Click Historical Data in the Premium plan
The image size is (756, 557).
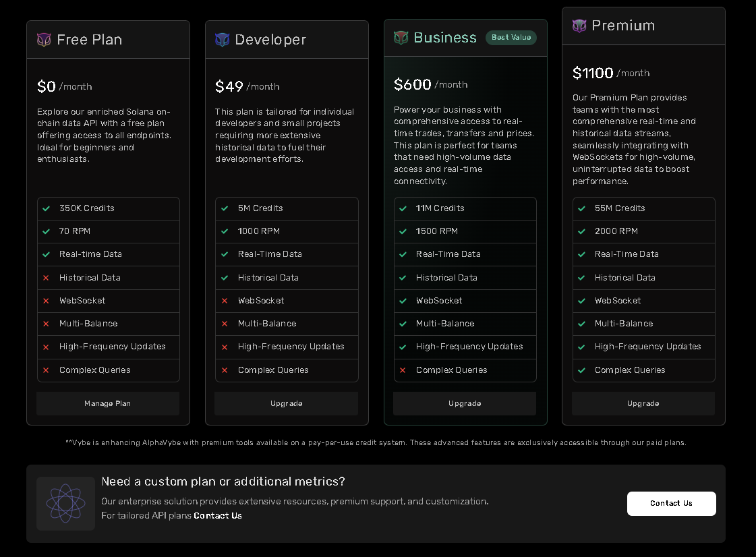pos(625,278)
